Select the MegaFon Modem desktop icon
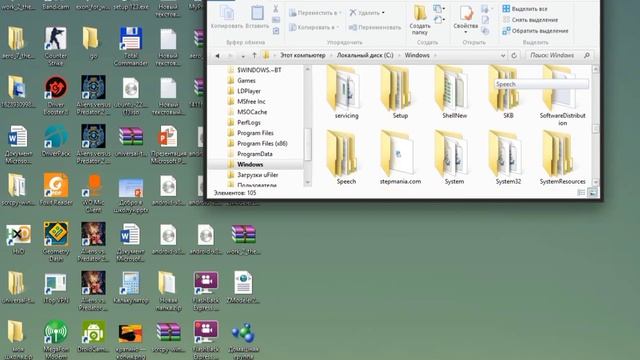Viewport: 640px width, 360px height. (x=56, y=340)
